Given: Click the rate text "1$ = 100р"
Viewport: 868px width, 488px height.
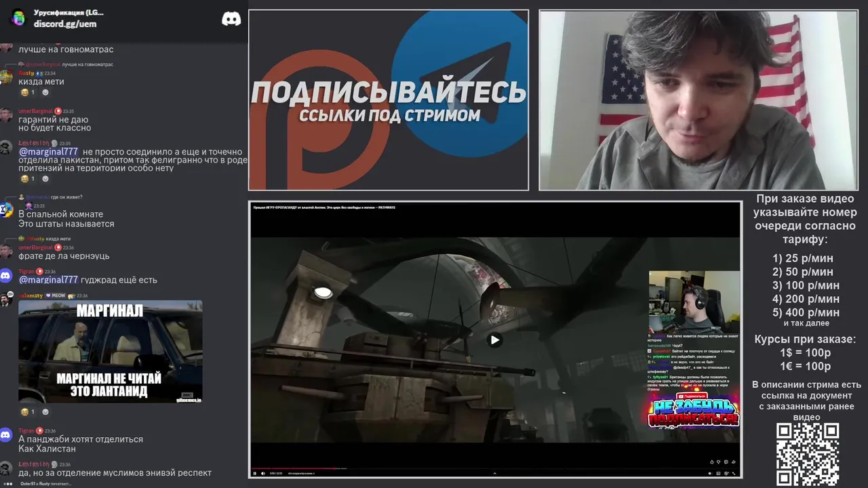Looking at the screenshot, I should 806,353.
